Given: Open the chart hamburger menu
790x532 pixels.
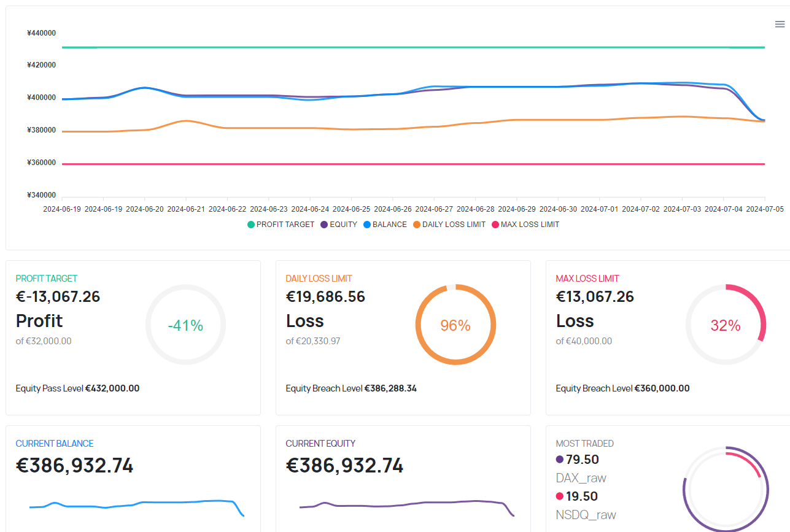Looking at the screenshot, I should tap(780, 25).
